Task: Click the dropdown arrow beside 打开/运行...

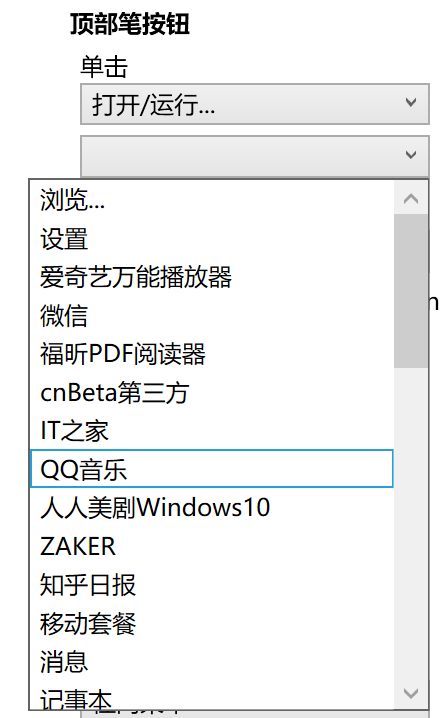Action: [x=411, y=103]
